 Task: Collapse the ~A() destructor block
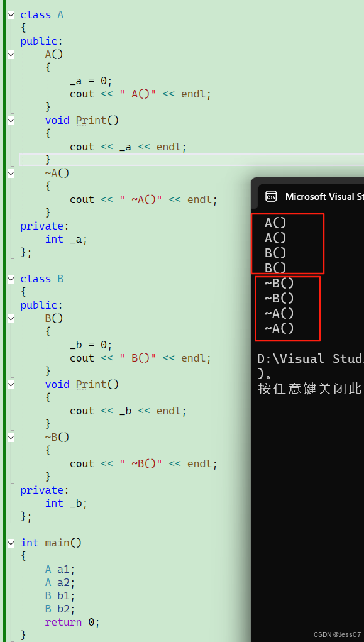[11, 174]
